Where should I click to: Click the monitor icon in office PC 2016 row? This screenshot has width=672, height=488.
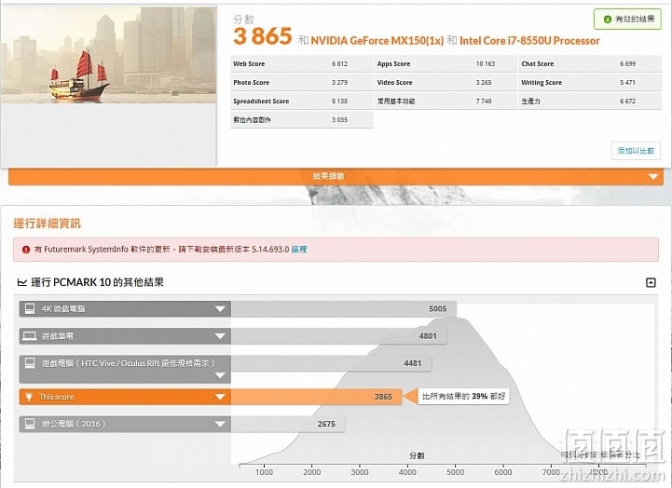(x=30, y=424)
